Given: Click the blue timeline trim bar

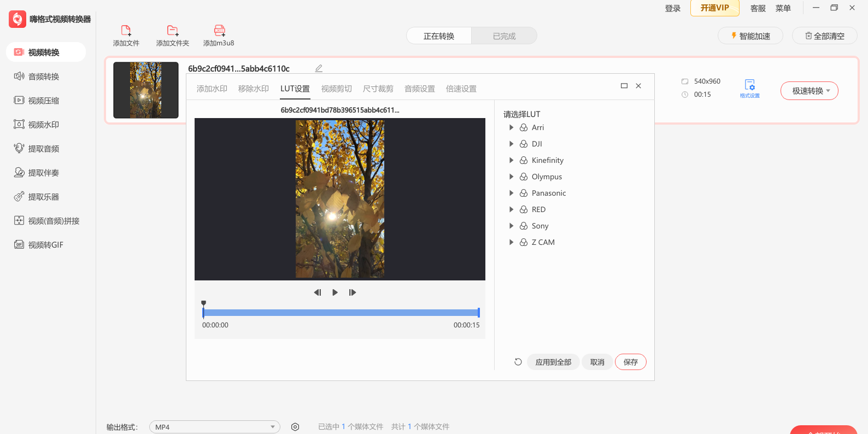Looking at the screenshot, I should tap(341, 313).
